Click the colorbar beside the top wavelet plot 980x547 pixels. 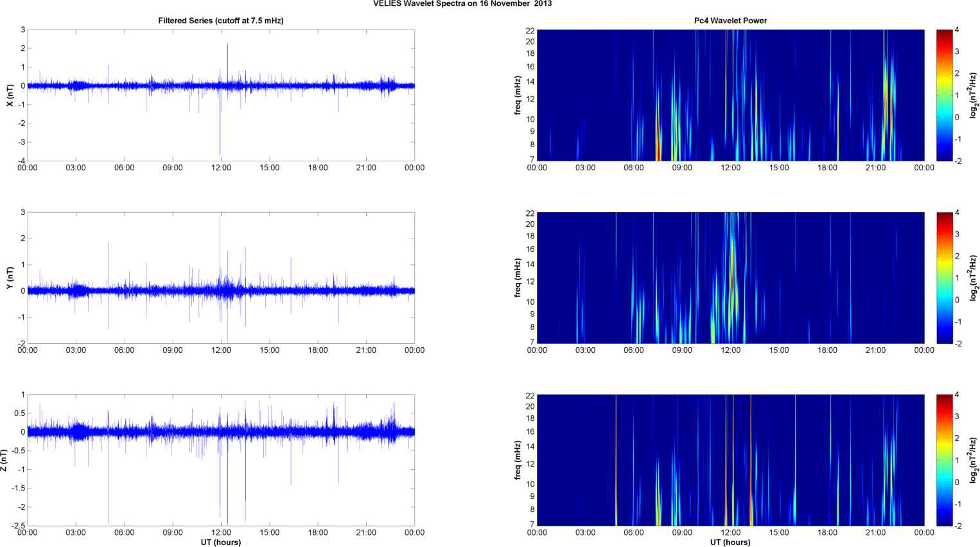pos(943,95)
